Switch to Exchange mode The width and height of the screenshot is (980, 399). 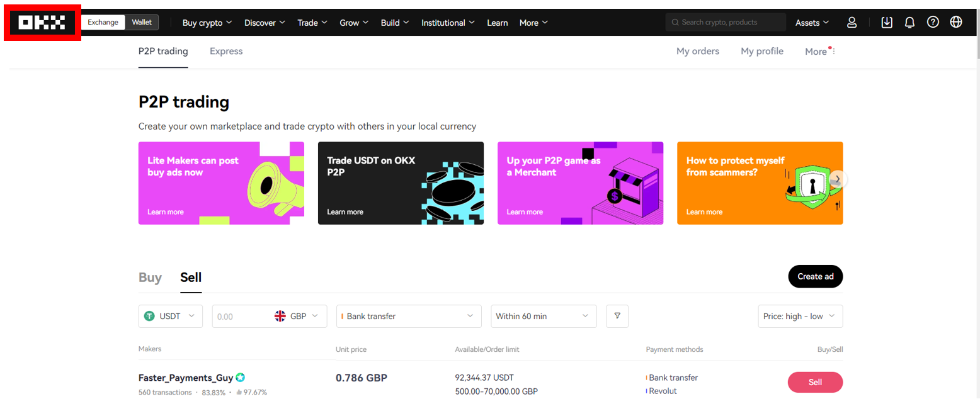pyautogui.click(x=103, y=22)
